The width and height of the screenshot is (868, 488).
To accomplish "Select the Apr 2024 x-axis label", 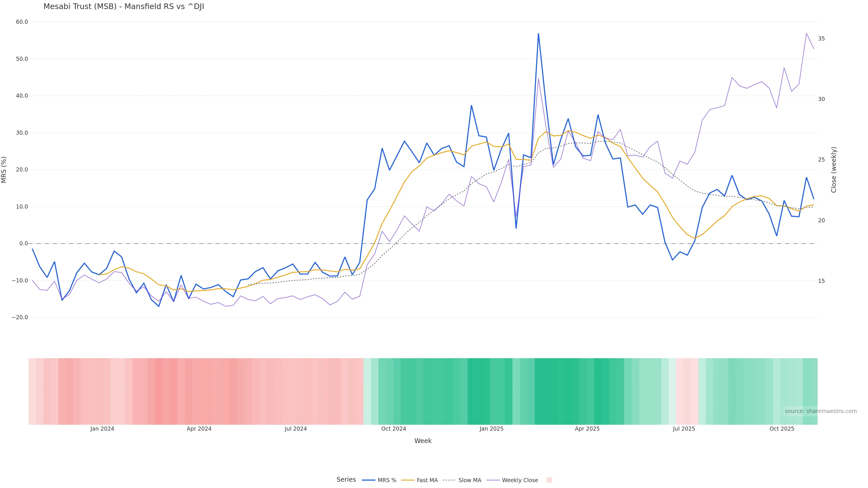I will click(199, 429).
